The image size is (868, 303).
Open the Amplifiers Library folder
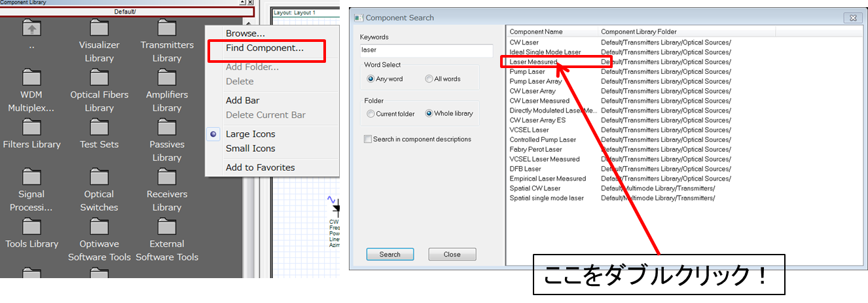[x=167, y=79]
